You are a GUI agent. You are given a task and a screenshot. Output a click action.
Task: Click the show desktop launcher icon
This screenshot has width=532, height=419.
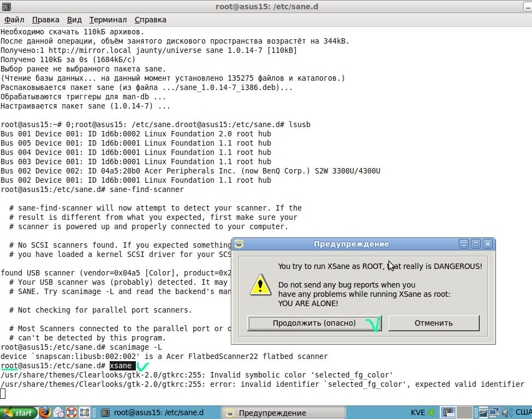(x=85, y=413)
